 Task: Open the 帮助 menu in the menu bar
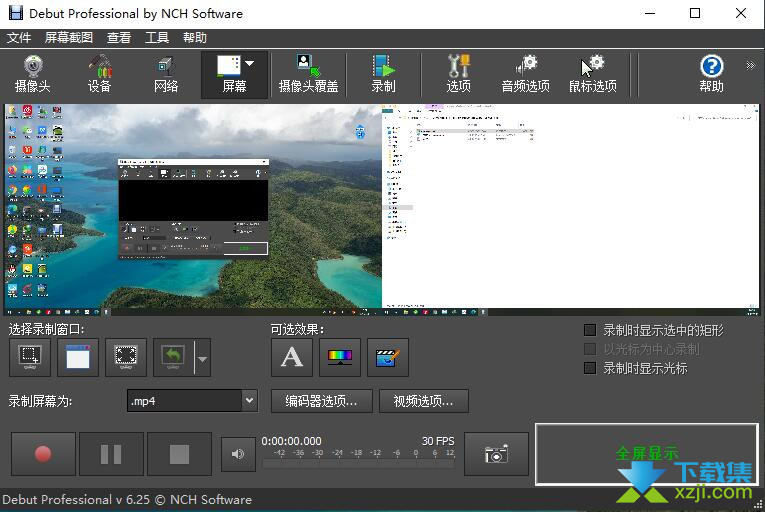[x=195, y=38]
